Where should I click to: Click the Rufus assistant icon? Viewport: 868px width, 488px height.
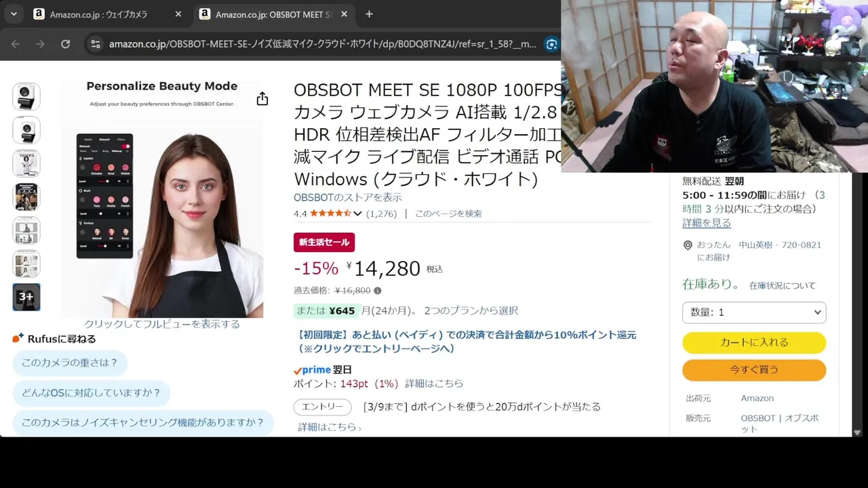pos(18,338)
